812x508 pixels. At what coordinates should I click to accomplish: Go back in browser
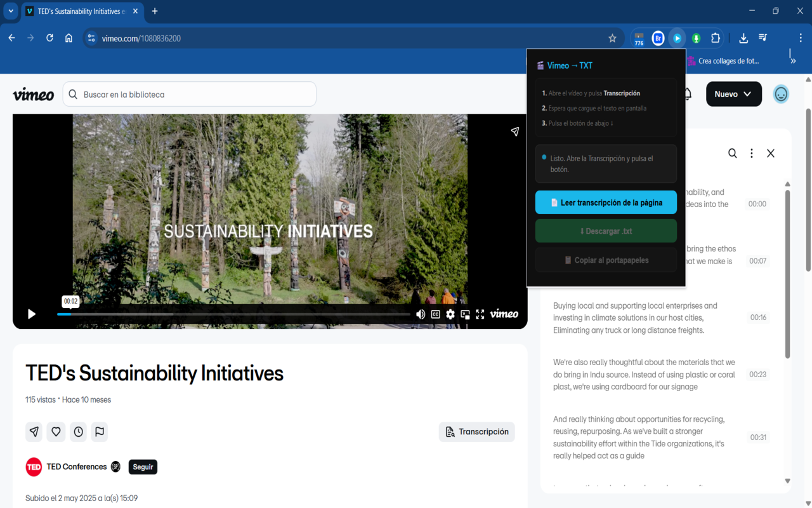pyautogui.click(x=11, y=38)
